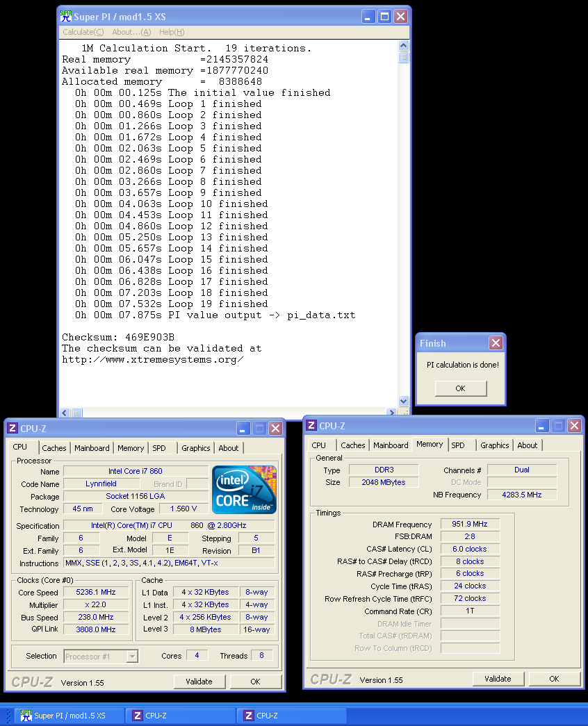Minimize the left CPU-Z window

point(243,428)
